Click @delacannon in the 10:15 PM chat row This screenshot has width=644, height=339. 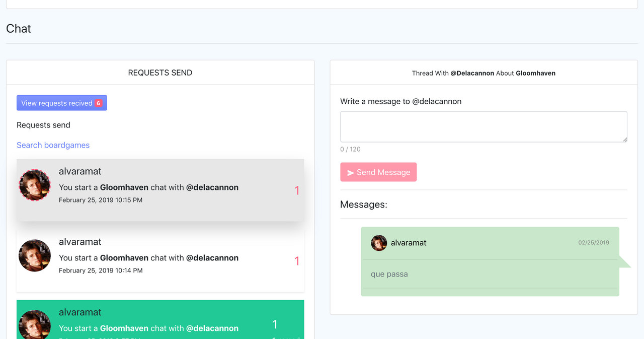point(212,187)
